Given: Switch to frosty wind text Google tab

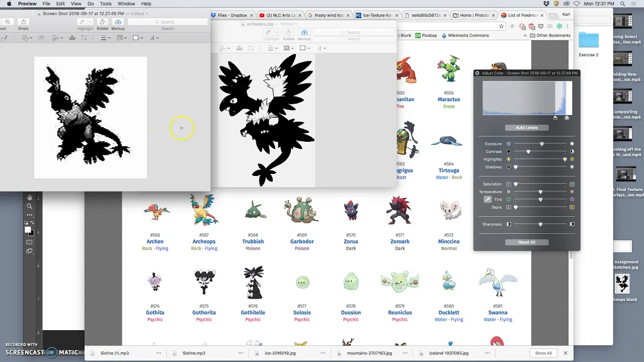Looking at the screenshot, I should point(329,15).
